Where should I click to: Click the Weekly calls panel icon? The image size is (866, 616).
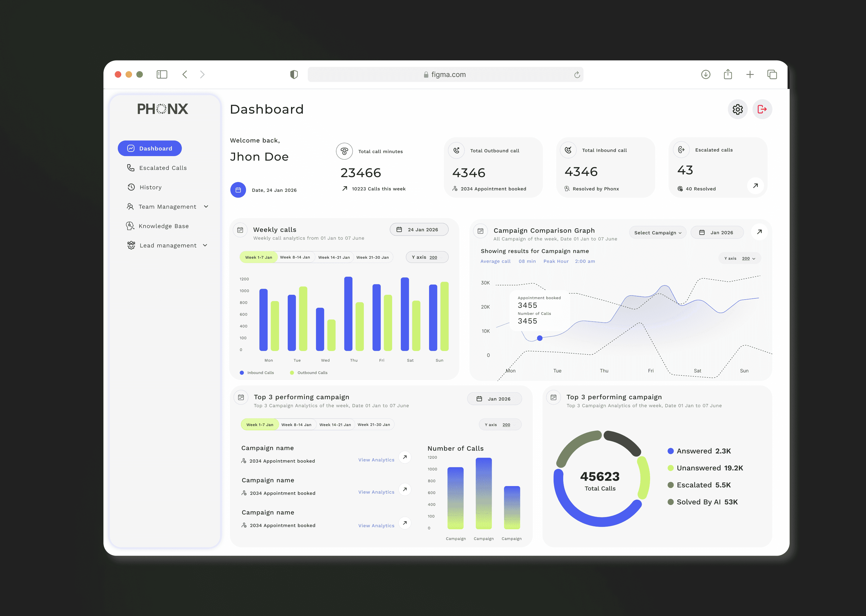click(x=240, y=230)
